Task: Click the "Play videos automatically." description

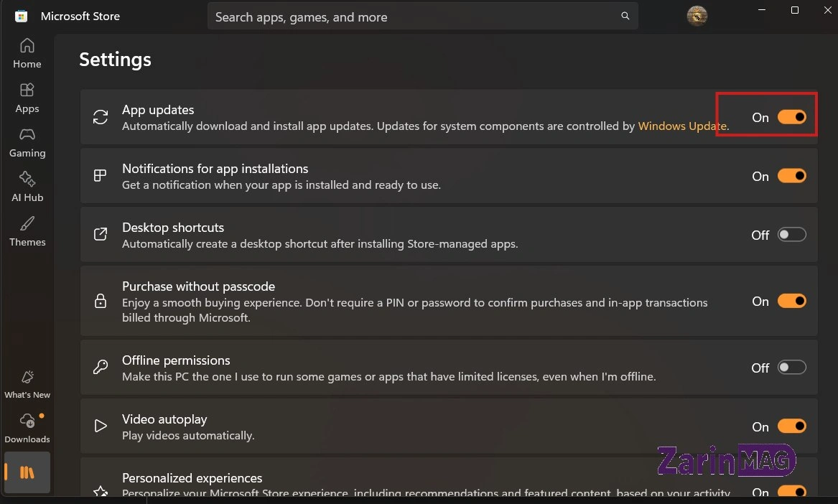Action: [x=188, y=436]
